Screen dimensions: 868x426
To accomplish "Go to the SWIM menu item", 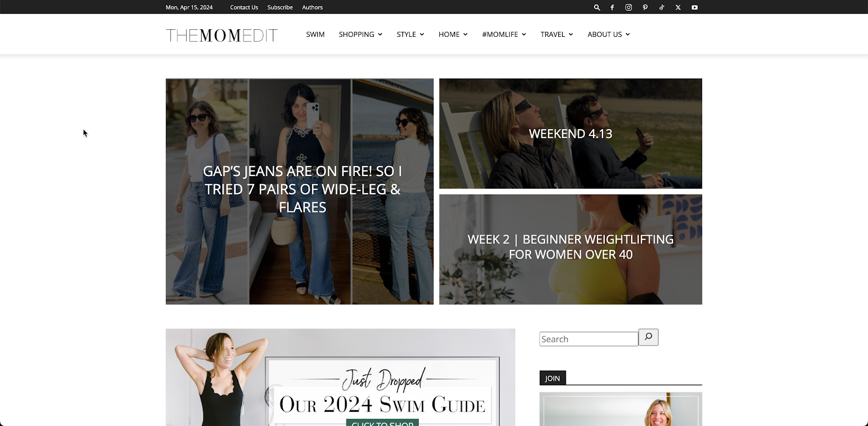I will pos(315,34).
